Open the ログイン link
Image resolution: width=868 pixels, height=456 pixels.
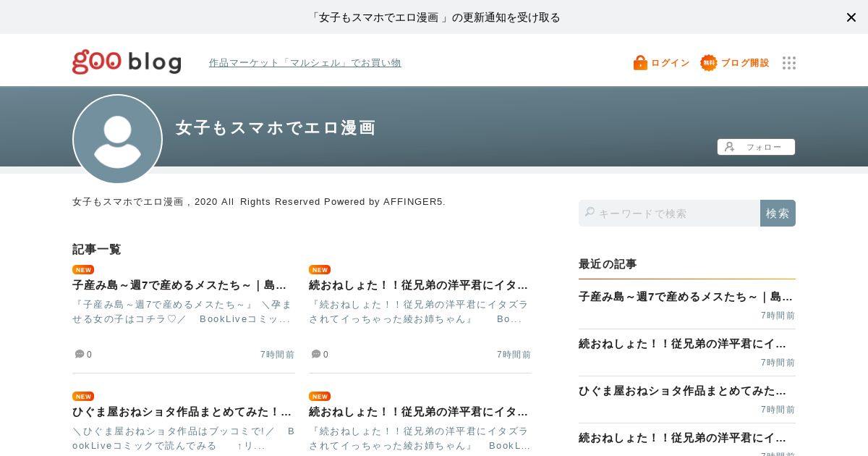(671, 63)
